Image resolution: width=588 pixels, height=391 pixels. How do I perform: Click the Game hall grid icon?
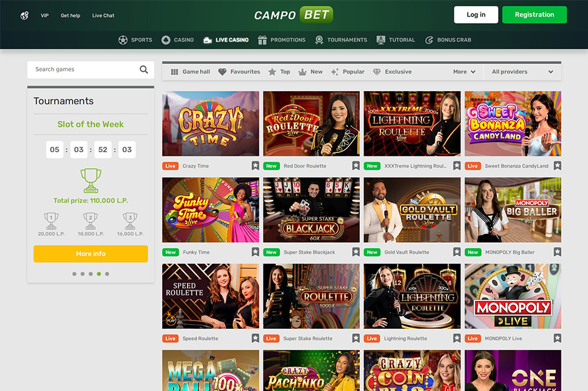pyautogui.click(x=175, y=72)
